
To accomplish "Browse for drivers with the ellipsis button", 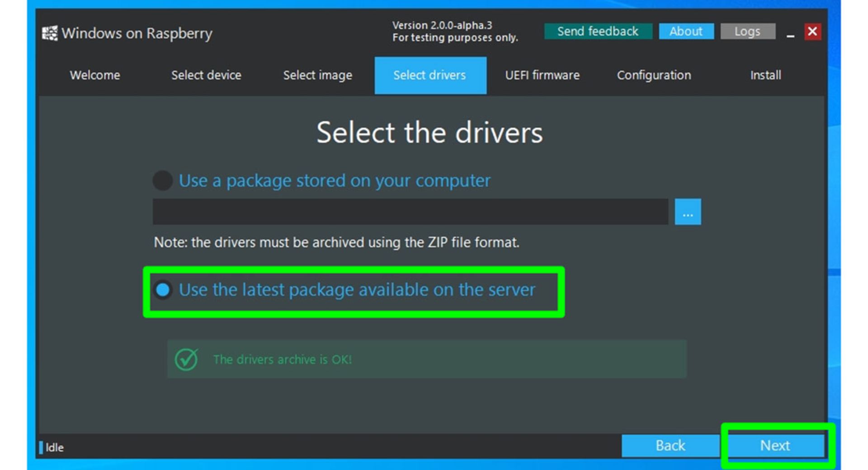I will pos(688,211).
